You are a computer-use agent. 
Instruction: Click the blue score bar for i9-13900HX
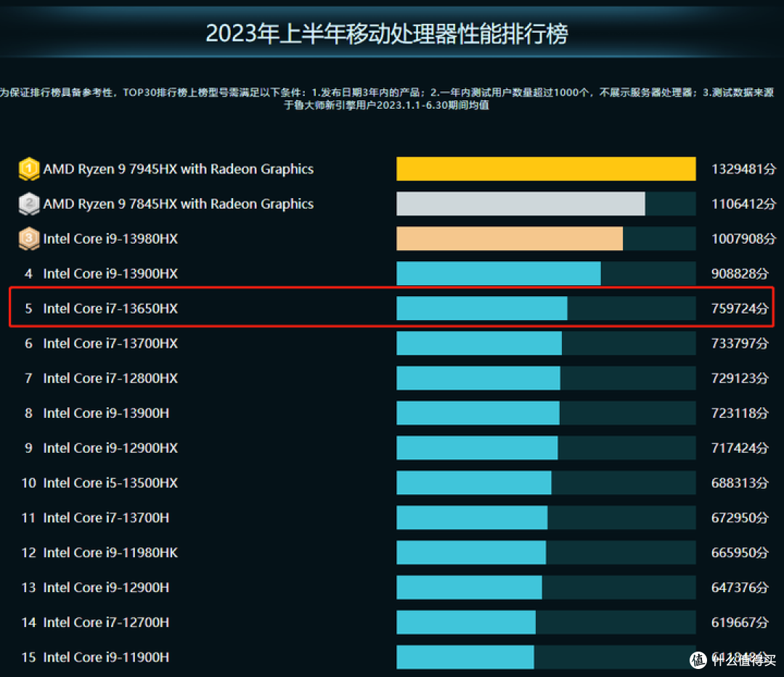click(499, 274)
